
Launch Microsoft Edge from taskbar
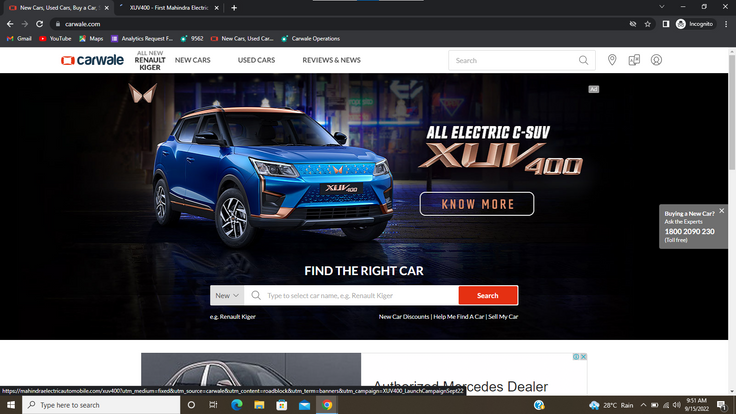(x=237, y=405)
